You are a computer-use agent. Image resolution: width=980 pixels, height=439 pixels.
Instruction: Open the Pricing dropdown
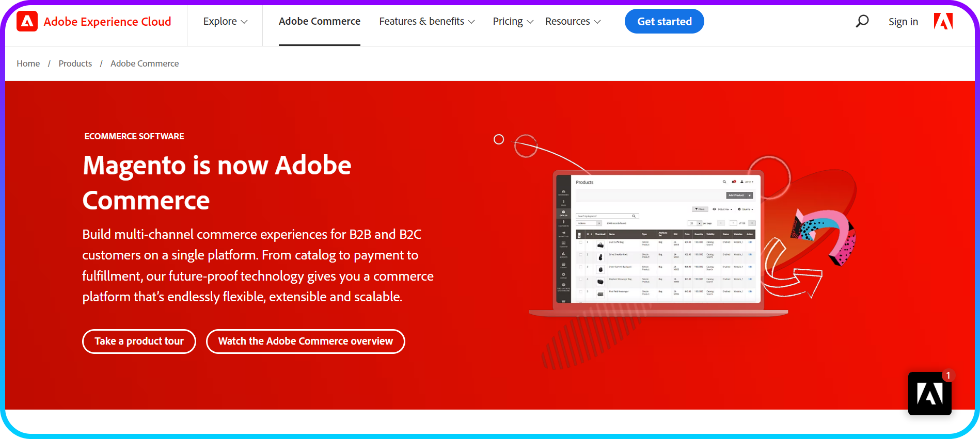(x=513, y=21)
